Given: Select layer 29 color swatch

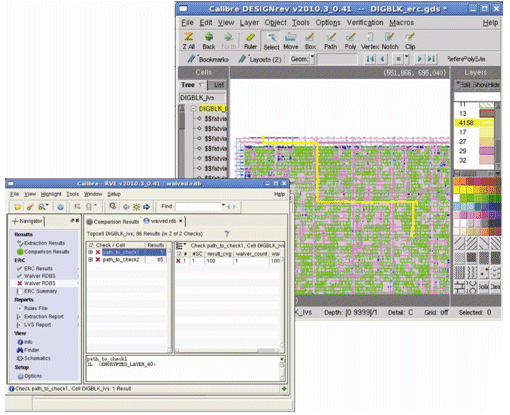Looking at the screenshot, I should tap(487, 151).
